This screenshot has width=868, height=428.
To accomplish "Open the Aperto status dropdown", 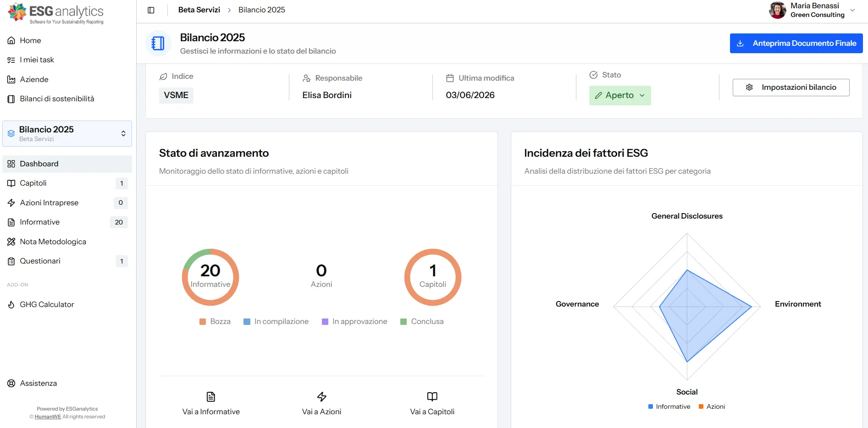I will 620,95.
